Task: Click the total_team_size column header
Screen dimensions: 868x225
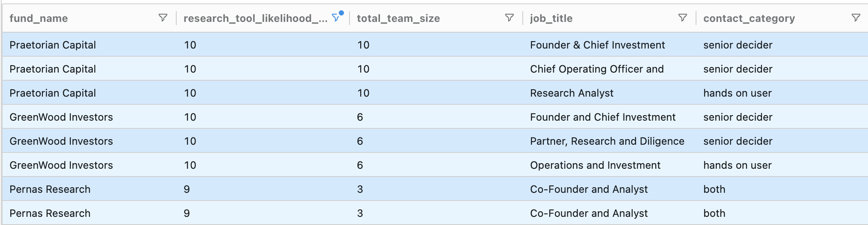Action: (398, 18)
